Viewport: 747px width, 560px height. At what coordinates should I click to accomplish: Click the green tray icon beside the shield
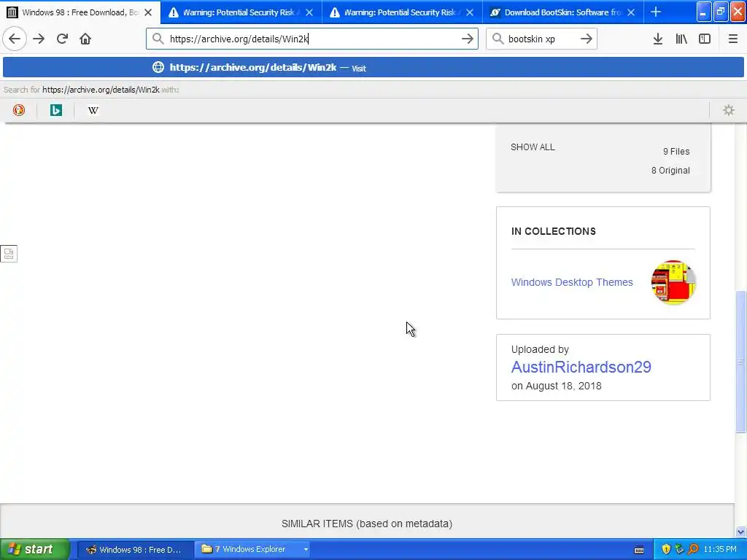(679, 549)
